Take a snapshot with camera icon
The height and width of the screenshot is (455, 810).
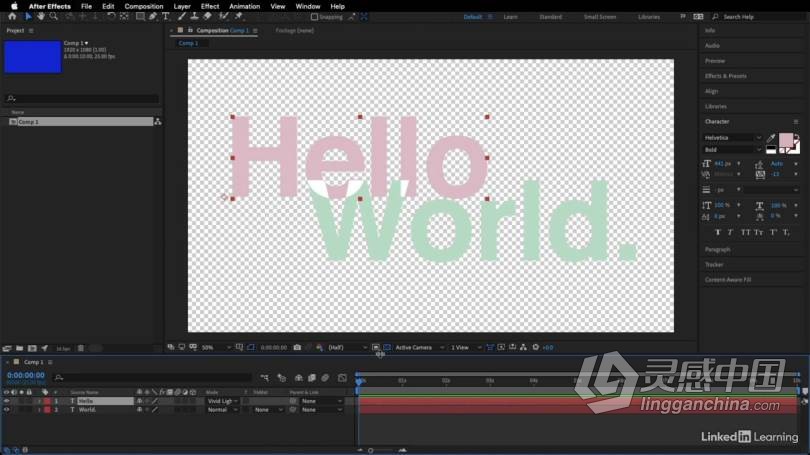(297, 348)
